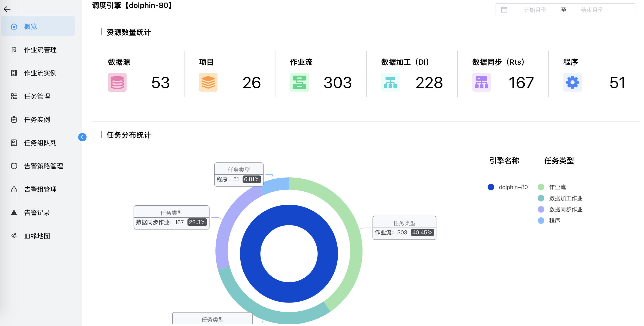The height and width of the screenshot is (326, 644).
Task: Click the pink 数据源 database icon
Action: (x=117, y=83)
